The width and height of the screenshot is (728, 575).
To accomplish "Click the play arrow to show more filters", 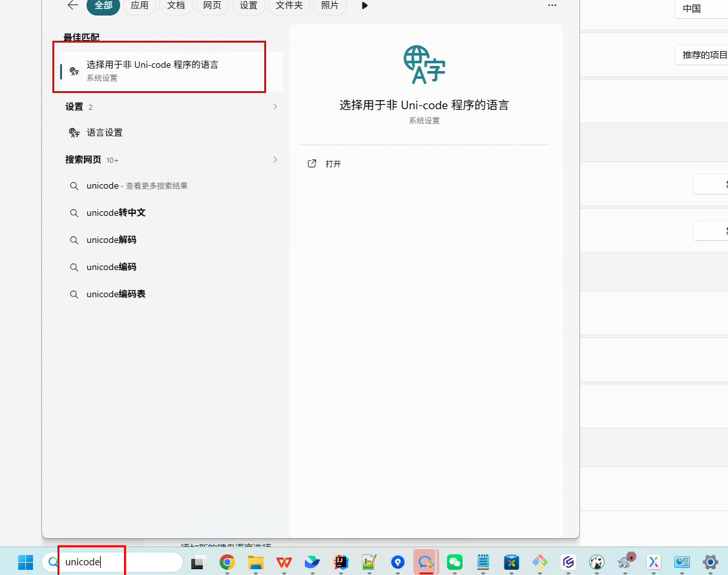I will click(x=364, y=5).
